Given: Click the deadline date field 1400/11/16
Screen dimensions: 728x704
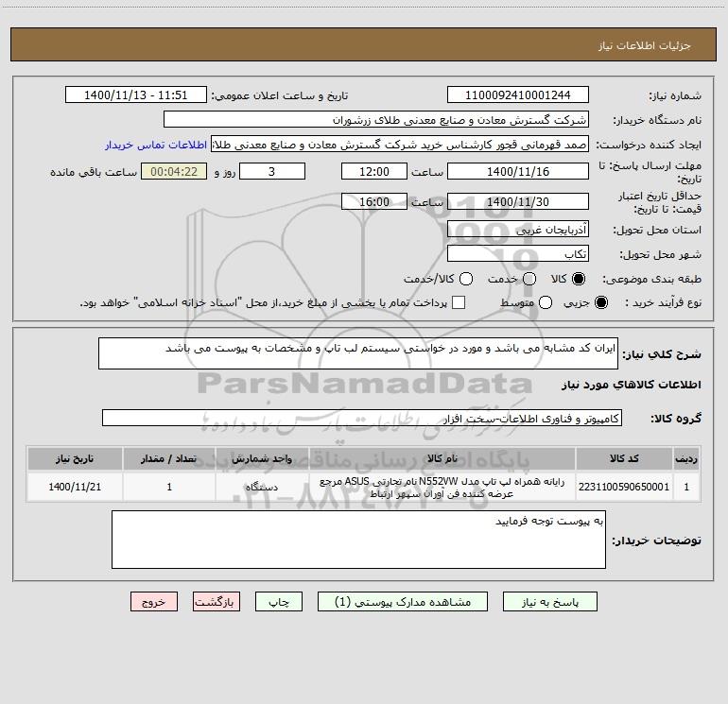Looking at the screenshot, I should (518, 171).
